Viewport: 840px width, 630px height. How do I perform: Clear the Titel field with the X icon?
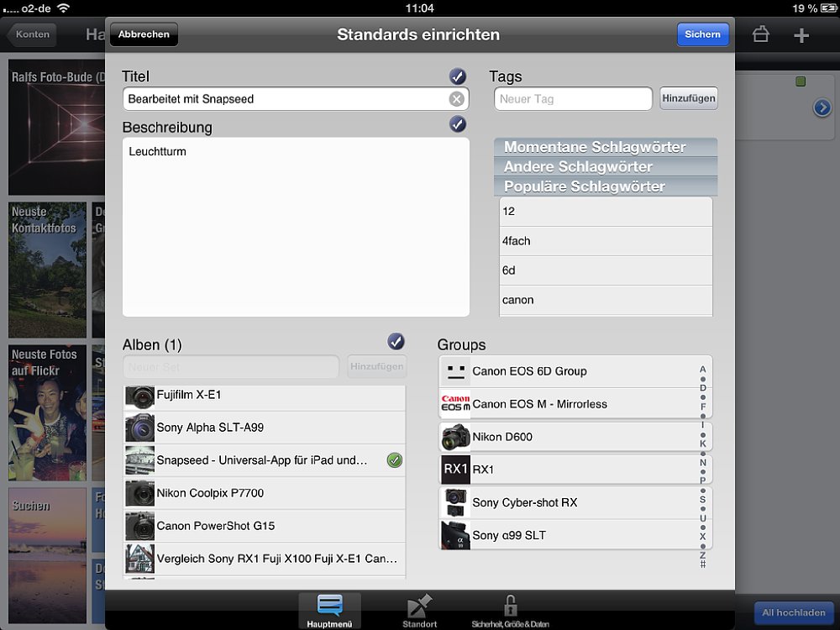(456, 99)
